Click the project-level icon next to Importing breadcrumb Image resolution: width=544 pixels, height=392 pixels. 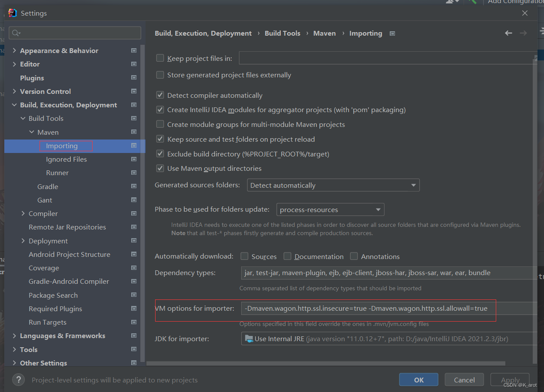392,33
